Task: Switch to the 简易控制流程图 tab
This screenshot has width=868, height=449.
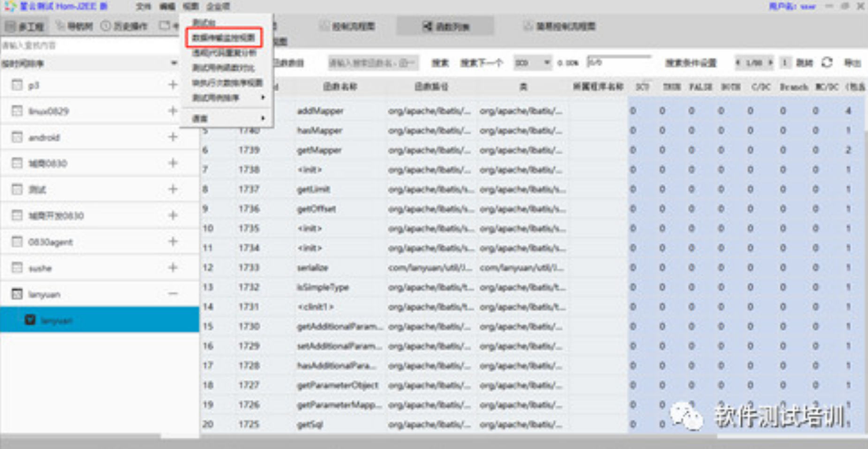Action: coord(559,26)
